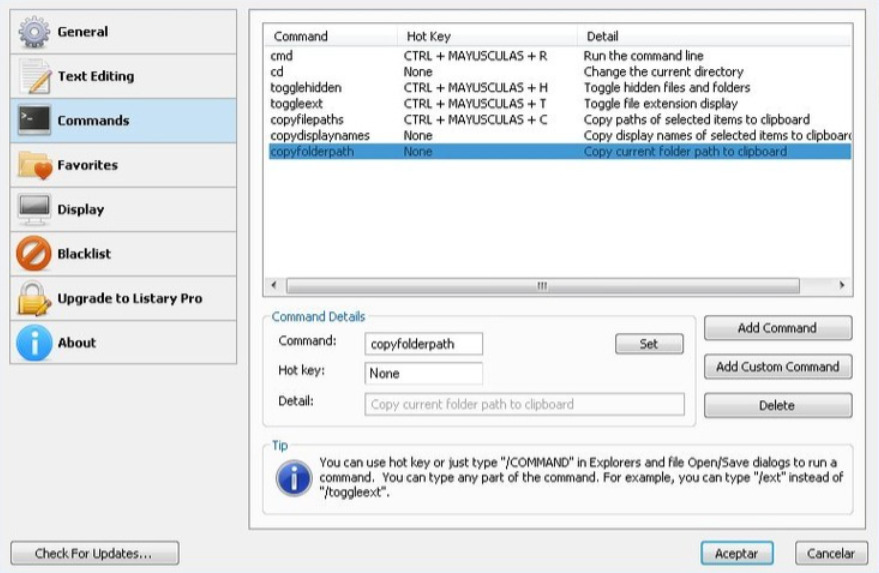Open Upgrade to Listary Pro label
The image size is (879, 573).
tap(129, 298)
